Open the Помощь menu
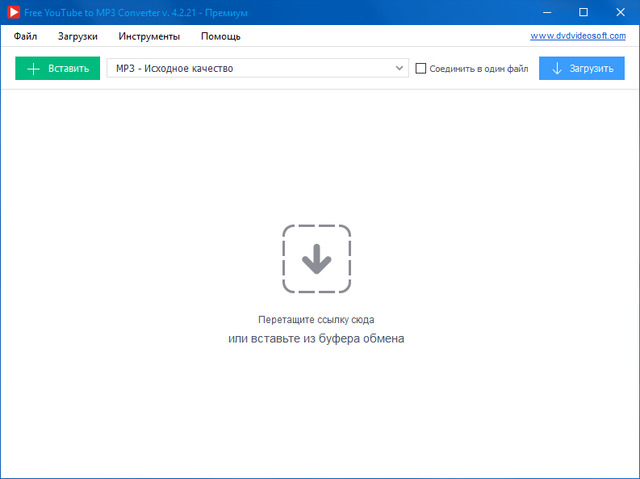 pos(220,37)
